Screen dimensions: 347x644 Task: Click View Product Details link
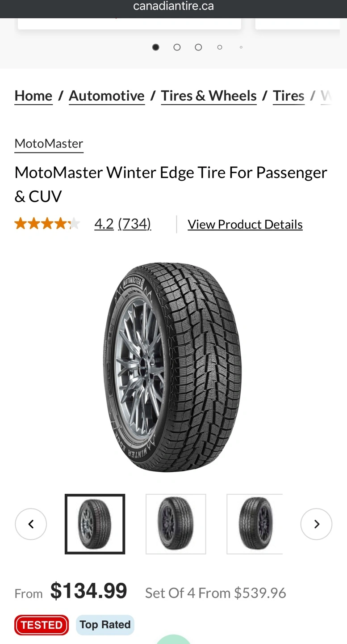(x=245, y=224)
